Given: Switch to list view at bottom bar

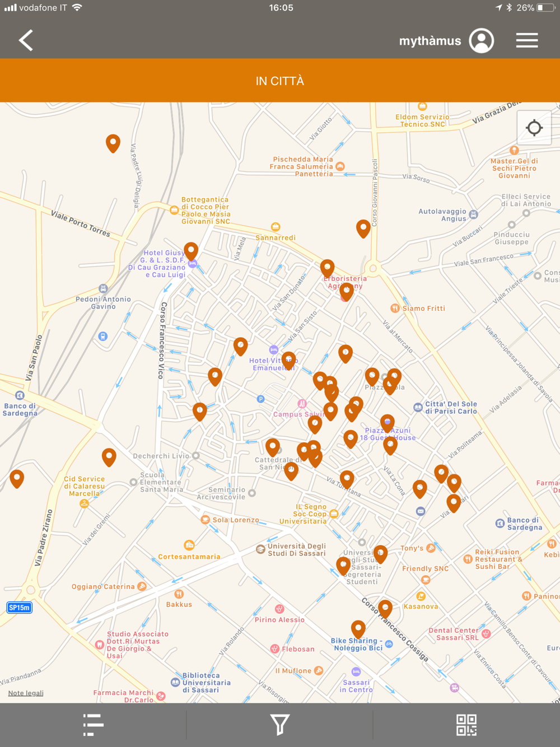Looking at the screenshot, I should 93,725.
